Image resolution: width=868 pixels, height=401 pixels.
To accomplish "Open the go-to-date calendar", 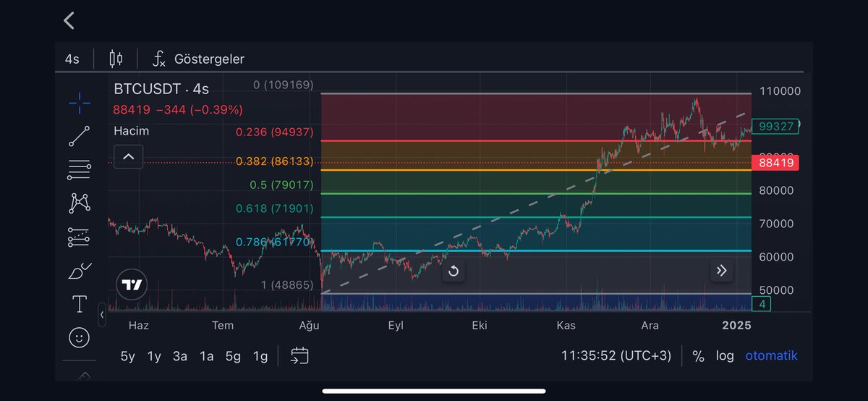I will (299, 355).
